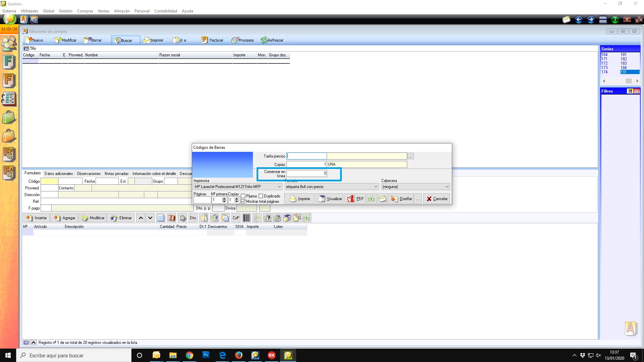Click Refrescar toolbar button
Viewport: 644px width, 362px height.
point(272,40)
